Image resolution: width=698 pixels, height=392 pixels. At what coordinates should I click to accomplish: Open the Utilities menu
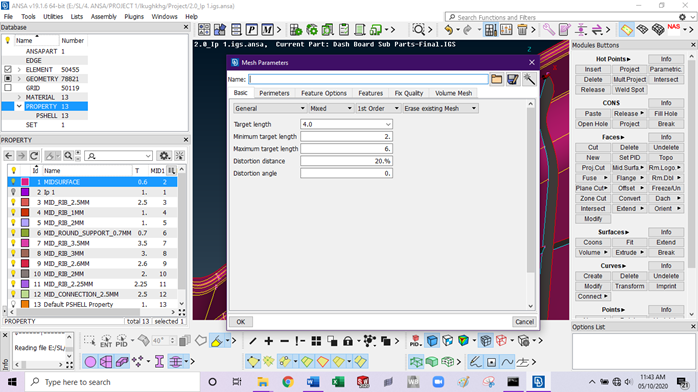tap(53, 16)
